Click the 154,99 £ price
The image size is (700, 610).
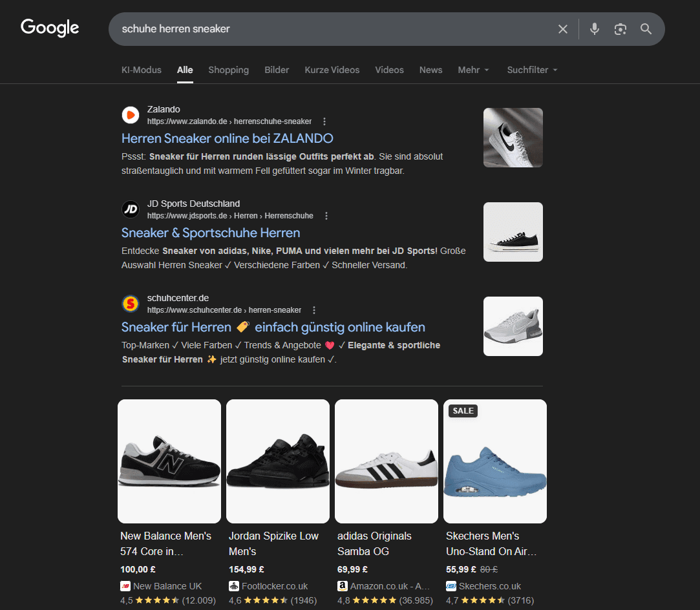(246, 569)
